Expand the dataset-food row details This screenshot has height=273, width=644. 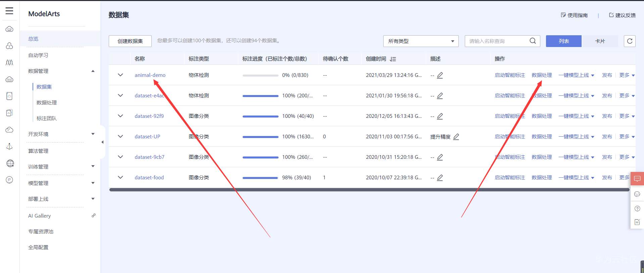pyautogui.click(x=120, y=177)
